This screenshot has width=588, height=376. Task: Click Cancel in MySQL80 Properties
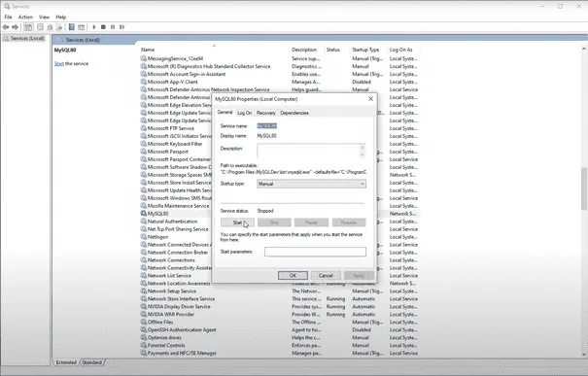[x=326, y=276]
